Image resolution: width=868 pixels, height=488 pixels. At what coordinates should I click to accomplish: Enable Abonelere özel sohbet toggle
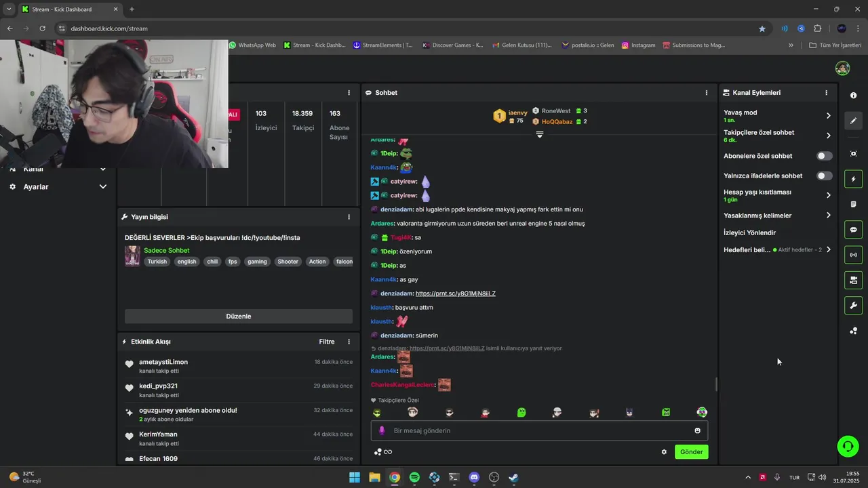pos(824,156)
